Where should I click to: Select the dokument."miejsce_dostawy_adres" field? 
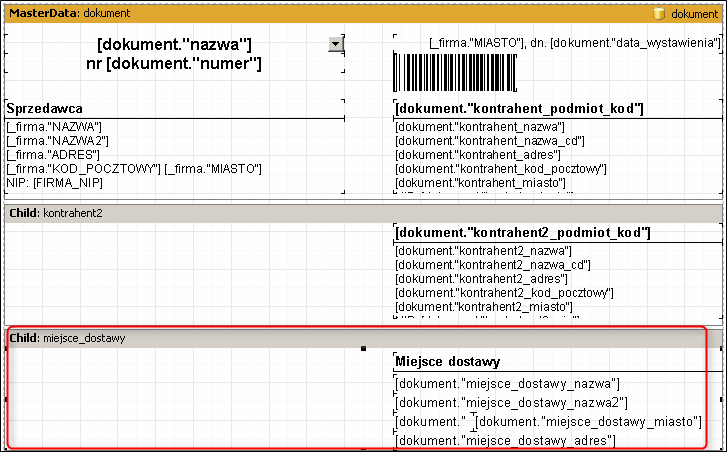505,440
